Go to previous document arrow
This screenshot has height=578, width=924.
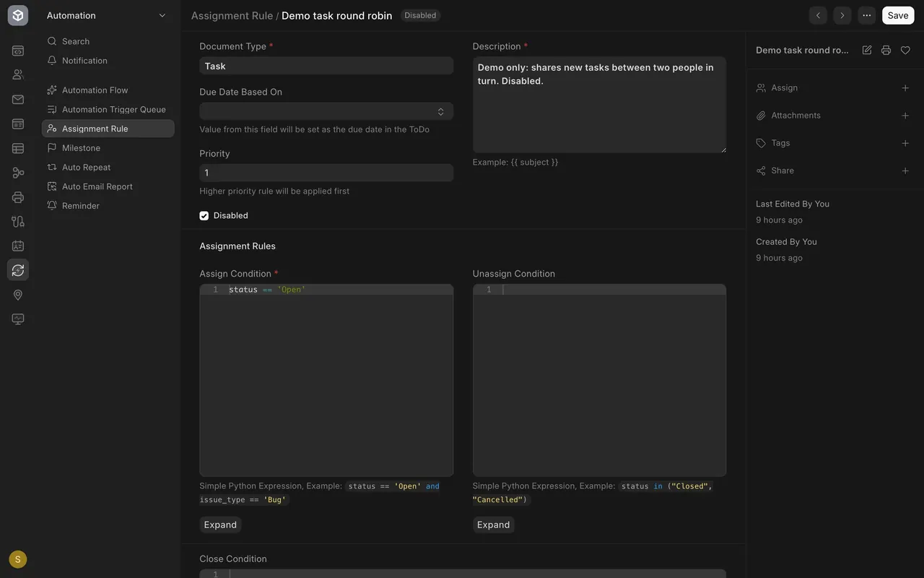pyautogui.click(x=818, y=15)
